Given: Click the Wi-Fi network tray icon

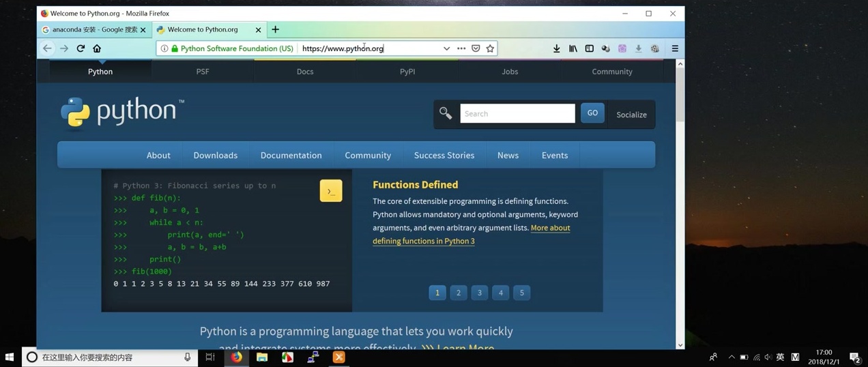Looking at the screenshot, I should click(x=757, y=357).
